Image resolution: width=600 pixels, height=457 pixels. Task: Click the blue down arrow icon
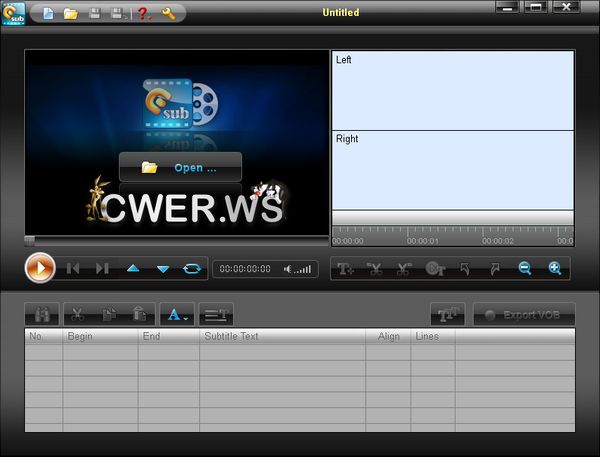[x=163, y=268]
